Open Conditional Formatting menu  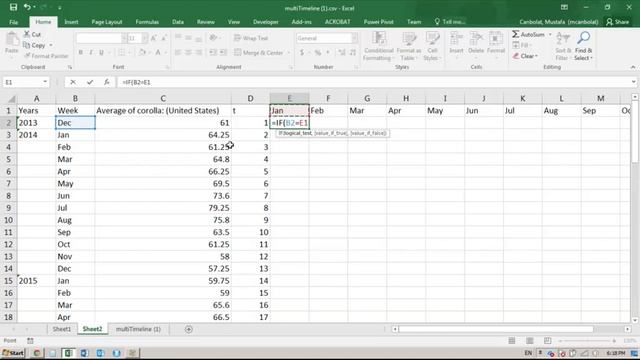tap(378, 46)
